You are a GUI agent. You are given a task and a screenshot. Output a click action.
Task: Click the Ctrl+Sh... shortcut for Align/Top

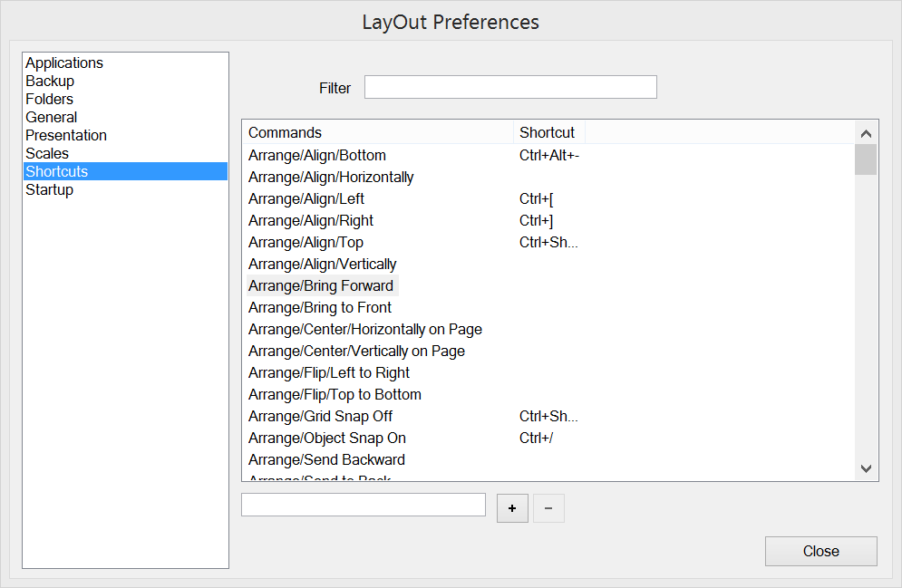pyautogui.click(x=548, y=243)
